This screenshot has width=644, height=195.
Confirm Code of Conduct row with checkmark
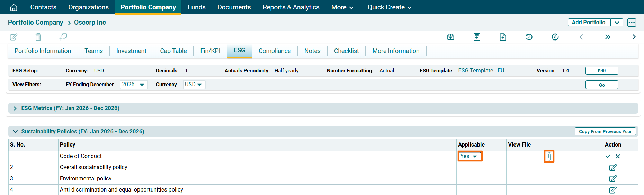click(x=608, y=156)
